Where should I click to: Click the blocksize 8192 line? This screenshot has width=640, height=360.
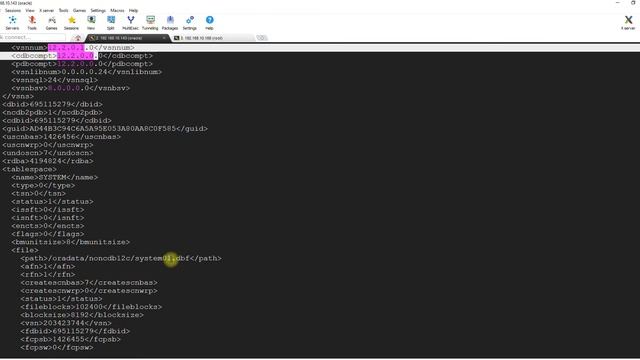click(82, 315)
